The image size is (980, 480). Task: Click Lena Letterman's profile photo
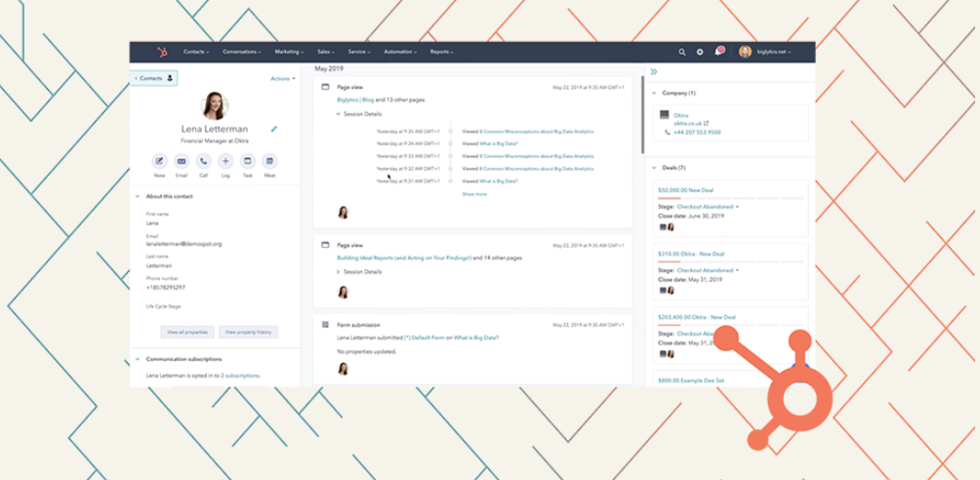pos(215,105)
